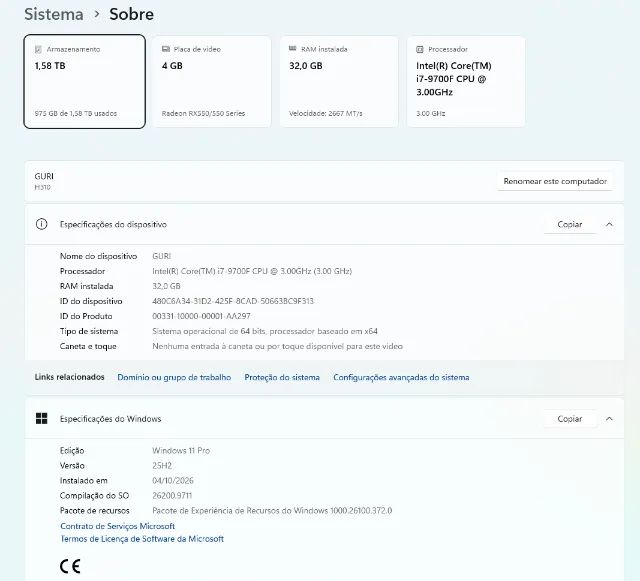Select the ID do dispositivo value
The height and width of the screenshot is (581, 640).
(233, 301)
